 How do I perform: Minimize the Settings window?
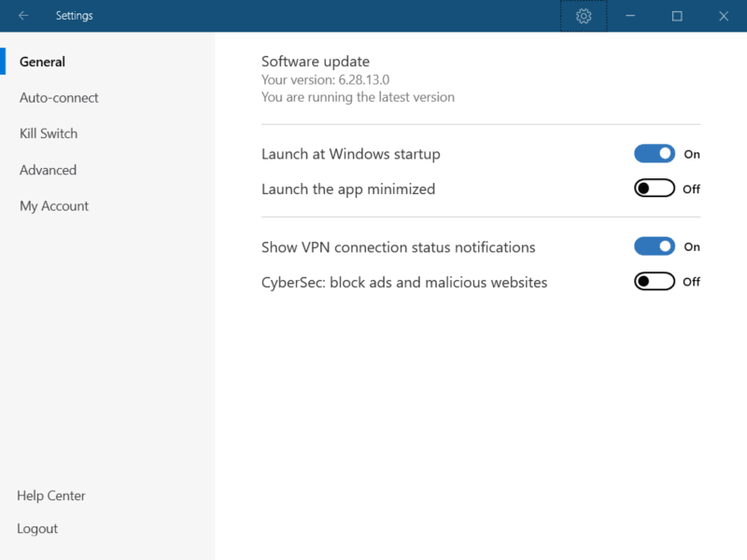point(630,16)
